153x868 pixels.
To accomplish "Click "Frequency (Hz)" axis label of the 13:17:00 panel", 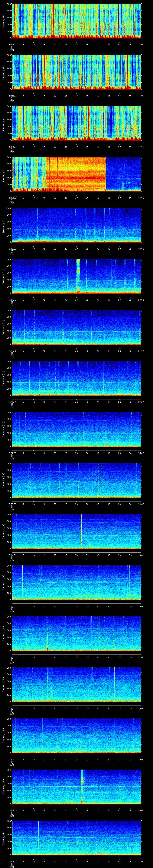I will pos(3,174).
